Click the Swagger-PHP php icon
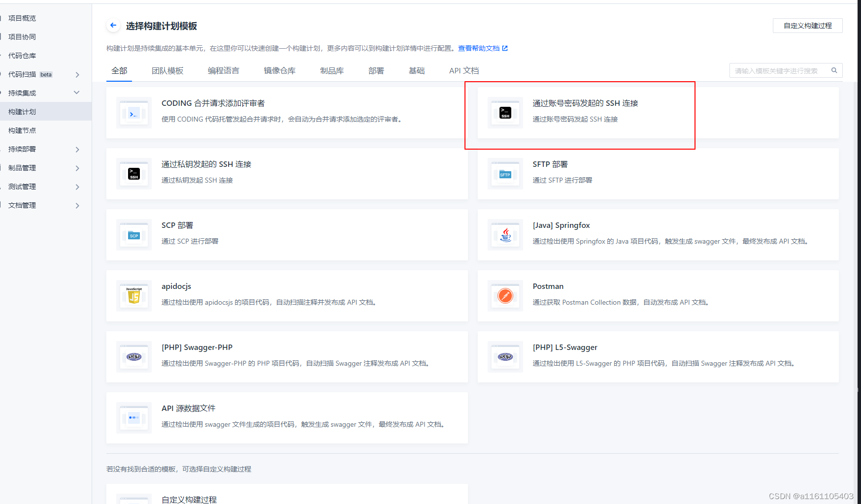 click(134, 357)
